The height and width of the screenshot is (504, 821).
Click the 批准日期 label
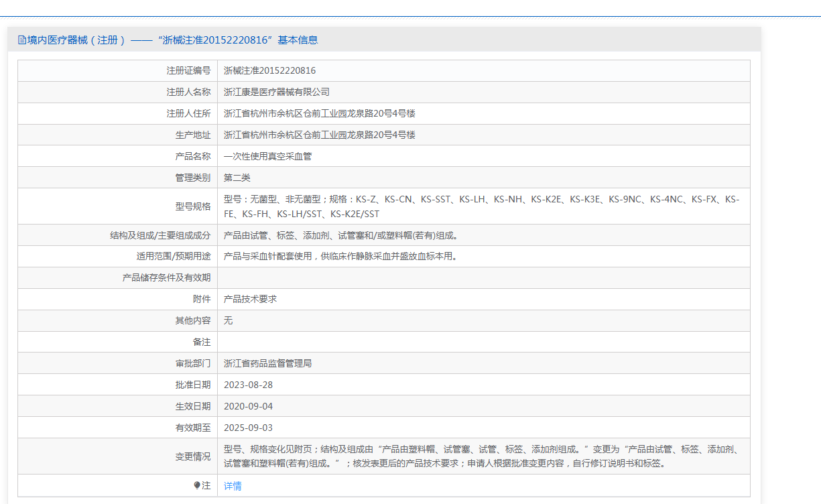193,385
